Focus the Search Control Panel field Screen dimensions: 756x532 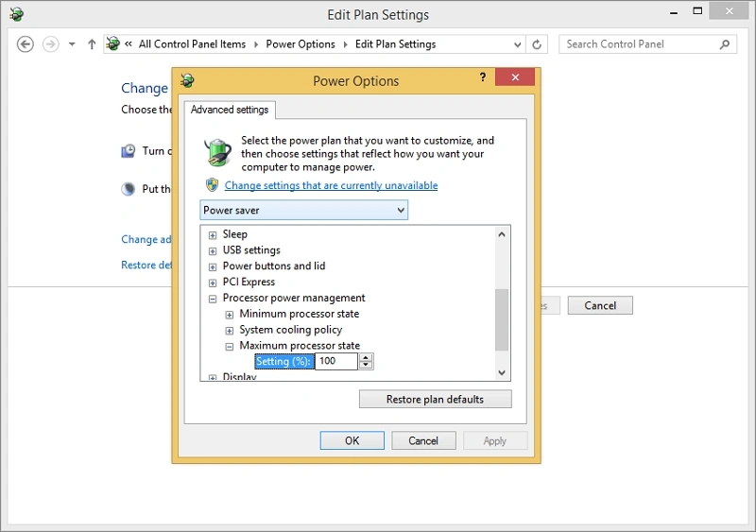tap(647, 44)
